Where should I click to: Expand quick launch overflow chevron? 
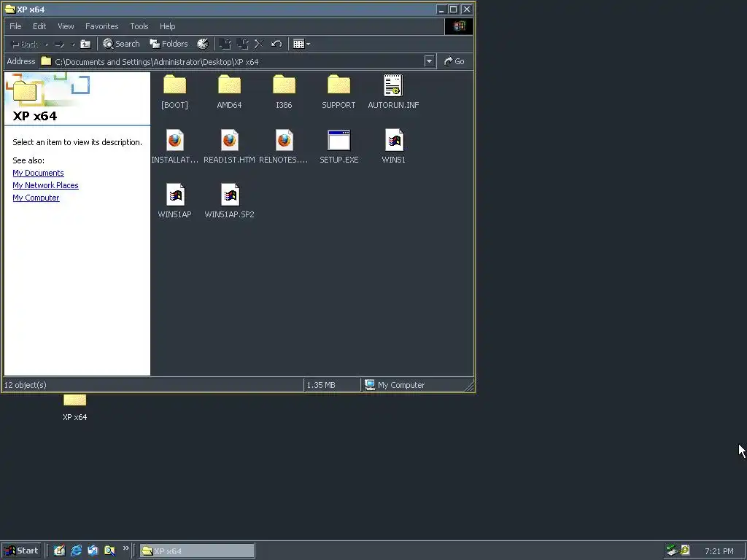click(125, 548)
